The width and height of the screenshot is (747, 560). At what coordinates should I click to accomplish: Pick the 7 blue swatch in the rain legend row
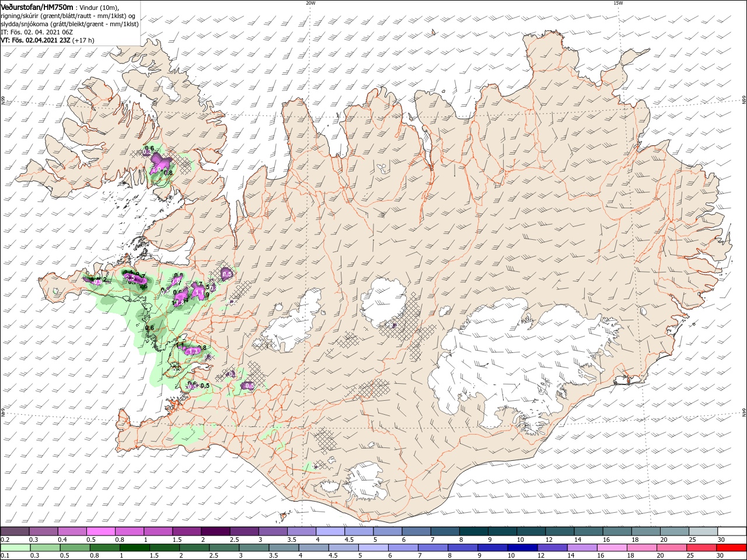coord(433,548)
